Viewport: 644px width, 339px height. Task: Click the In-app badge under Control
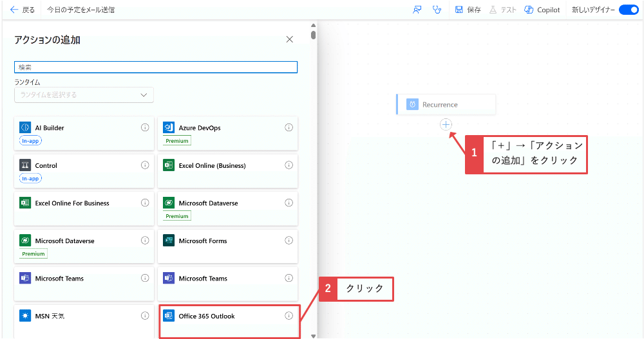pos(30,179)
